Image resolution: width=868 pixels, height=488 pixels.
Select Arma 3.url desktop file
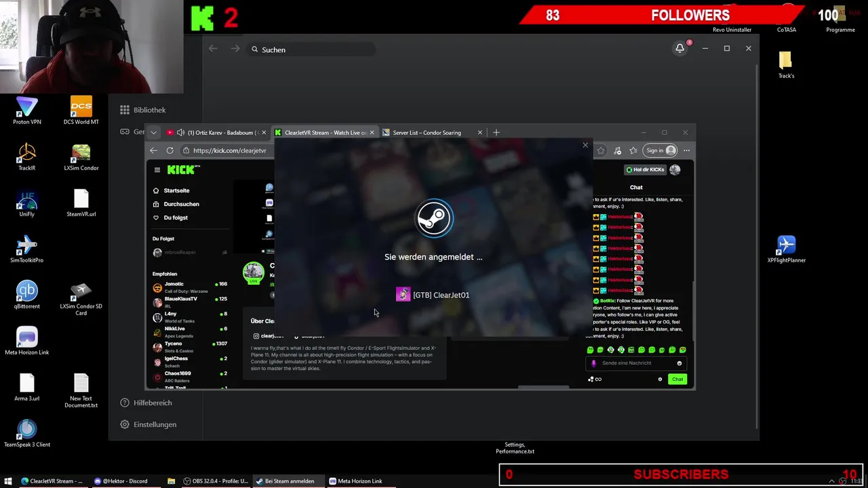coord(27,387)
